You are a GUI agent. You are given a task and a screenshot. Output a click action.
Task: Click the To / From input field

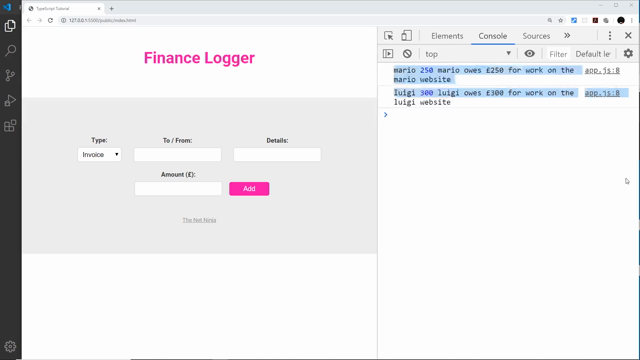178,155
